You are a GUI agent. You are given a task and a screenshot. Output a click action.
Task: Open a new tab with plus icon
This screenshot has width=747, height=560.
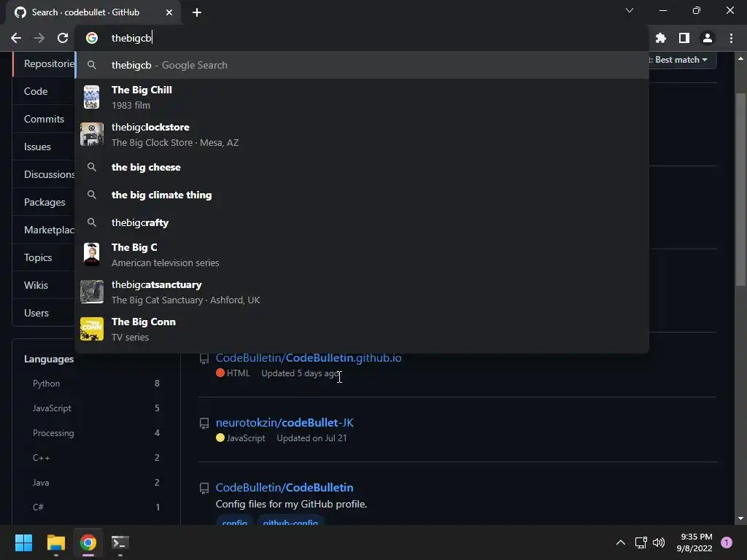pyautogui.click(x=197, y=12)
